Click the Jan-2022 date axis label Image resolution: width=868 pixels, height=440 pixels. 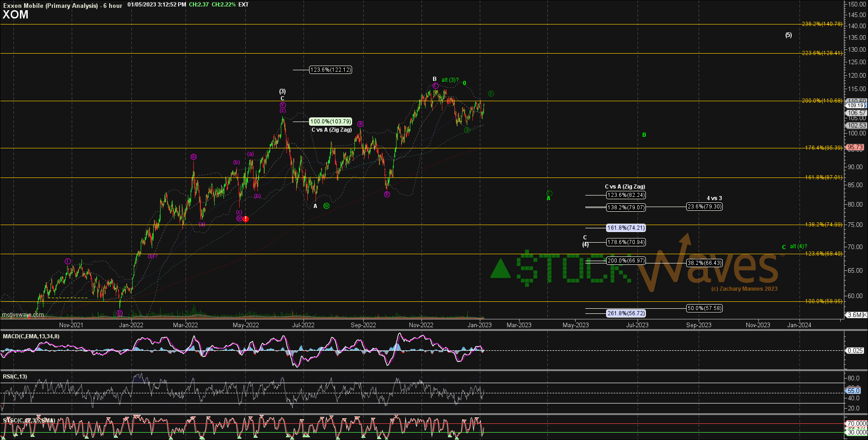131,325
